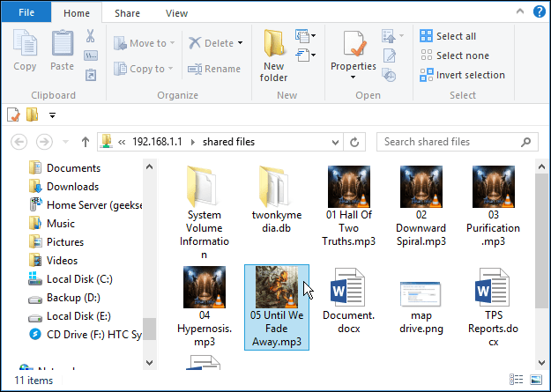
Task: Click the 192.168.1.1 breadcrumb
Action: coord(157,142)
